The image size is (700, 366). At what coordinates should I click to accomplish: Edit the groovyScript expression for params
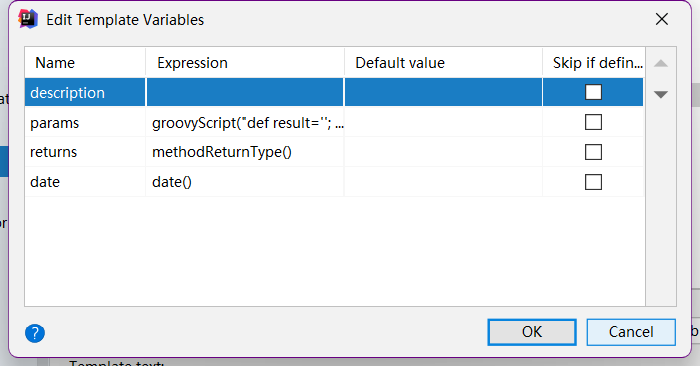pos(245,122)
